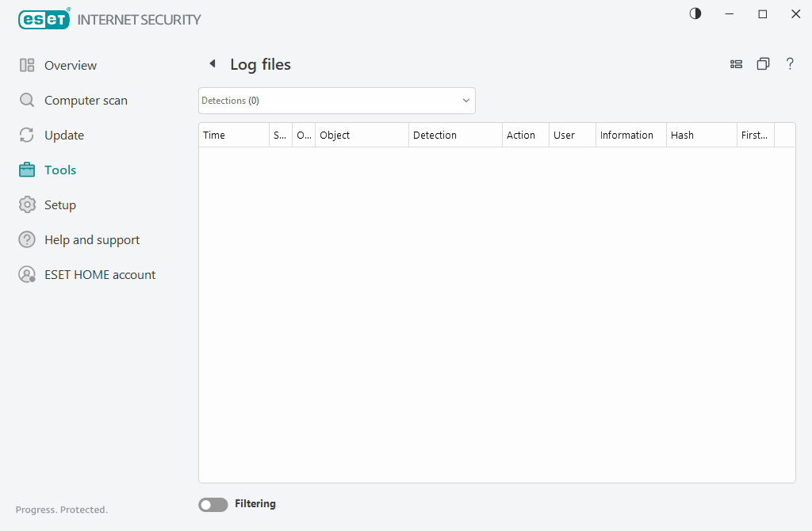Open the Tools section in sidebar
The width and height of the screenshot is (812, 531).
pos(59,170)
